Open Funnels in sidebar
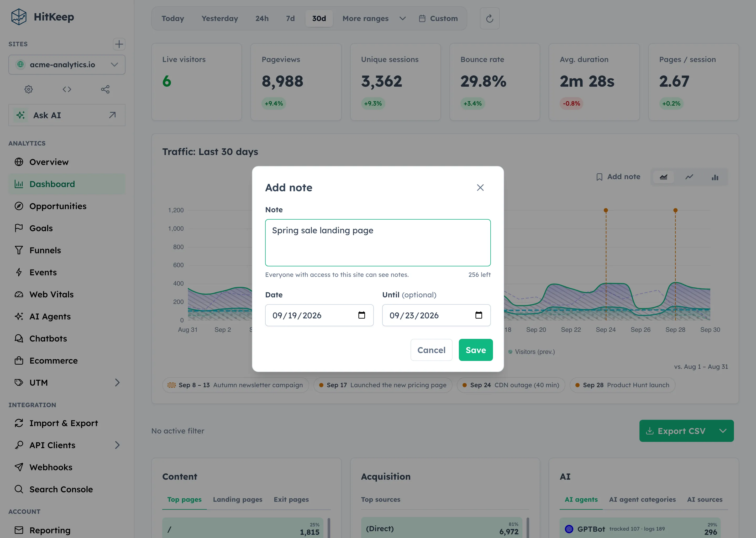This screenshot has width=756, height=538. (x=67, y=250)
